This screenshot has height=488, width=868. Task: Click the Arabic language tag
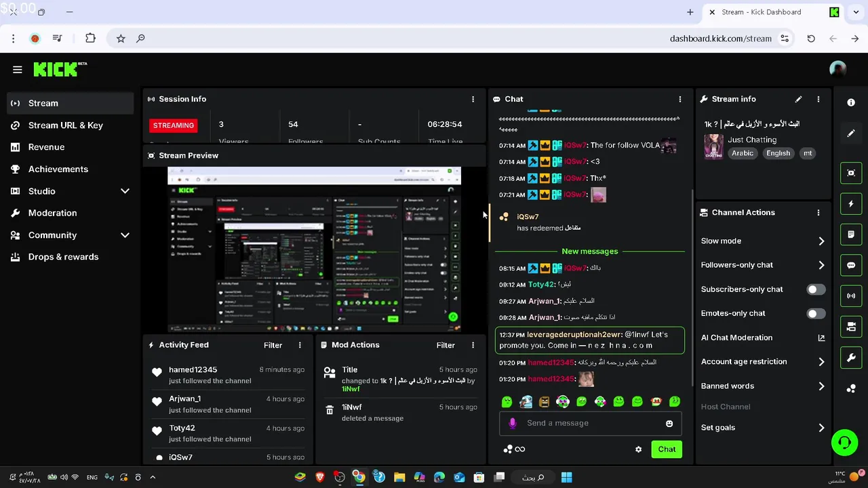tap(743, 153)
